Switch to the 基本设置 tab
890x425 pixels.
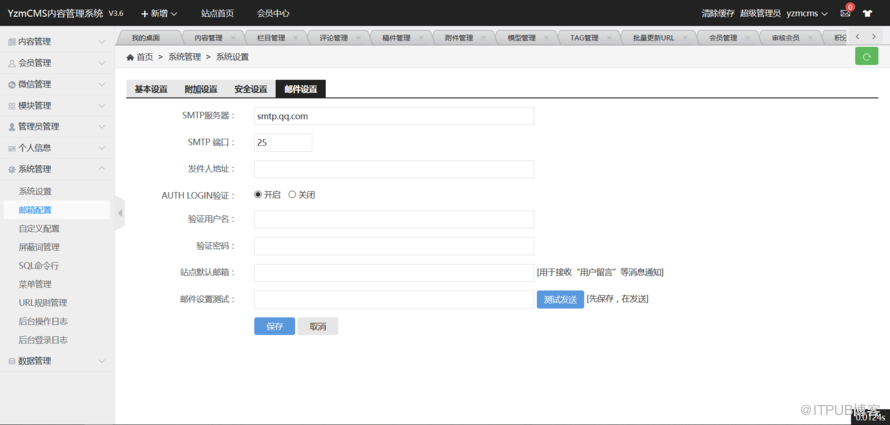(x=151, y=89)
